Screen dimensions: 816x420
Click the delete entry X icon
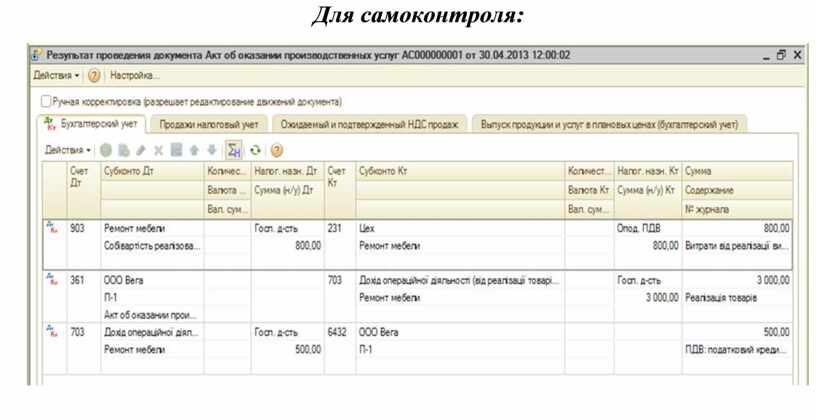pyautogui.click(x=158, y=150)
